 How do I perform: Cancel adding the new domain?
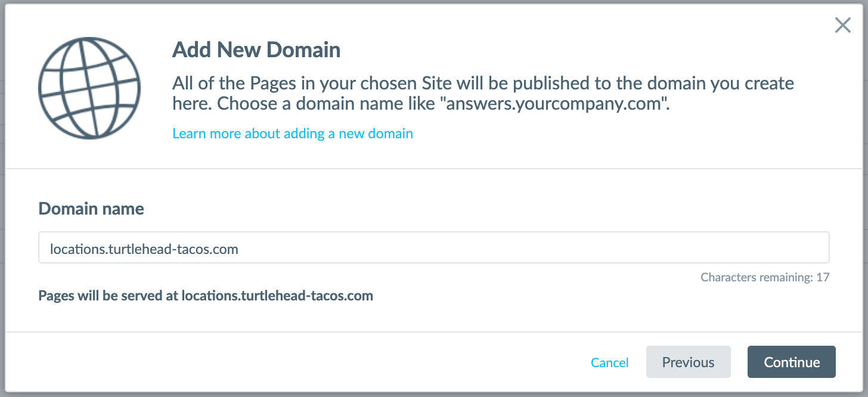coord(609,362)
